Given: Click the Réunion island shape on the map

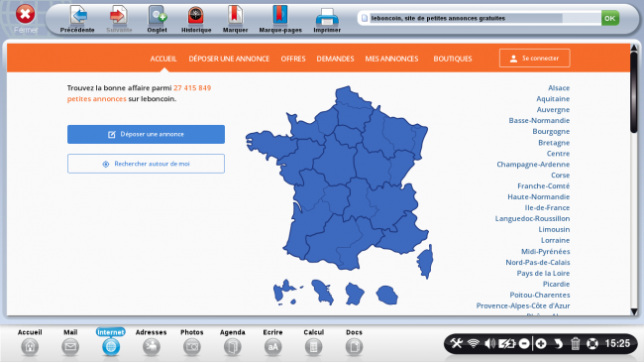Looking at the screenshot, I should tap(386, 295).
